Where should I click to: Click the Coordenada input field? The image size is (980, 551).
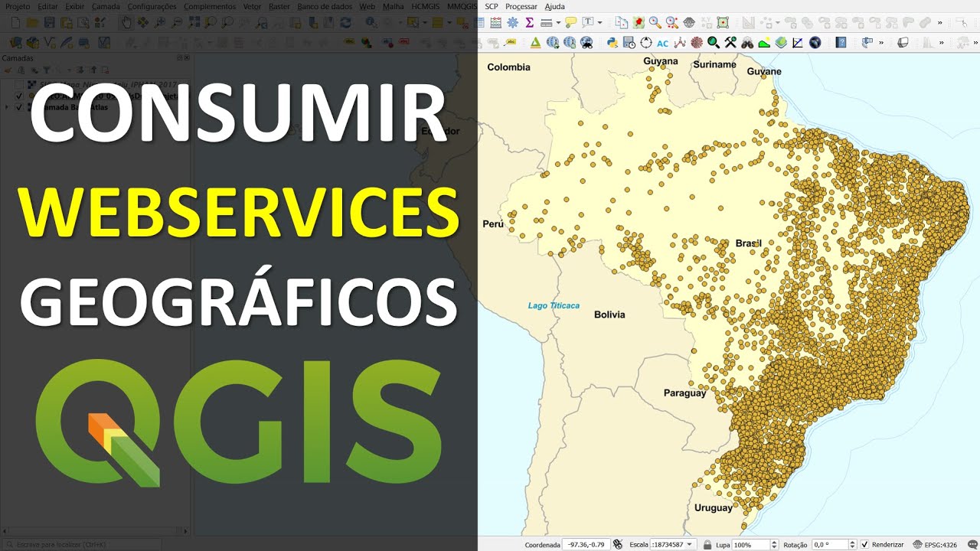586,544
